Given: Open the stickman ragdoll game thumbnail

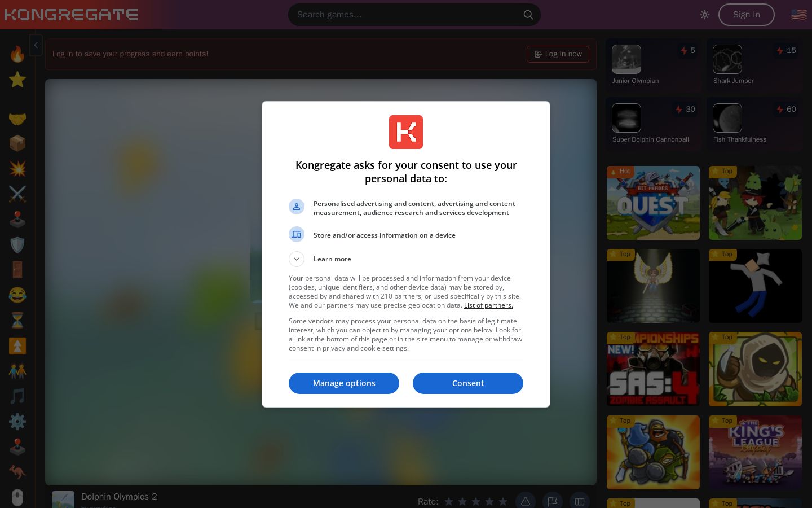Looking at the screenshot, I should [x=755, y=286].
